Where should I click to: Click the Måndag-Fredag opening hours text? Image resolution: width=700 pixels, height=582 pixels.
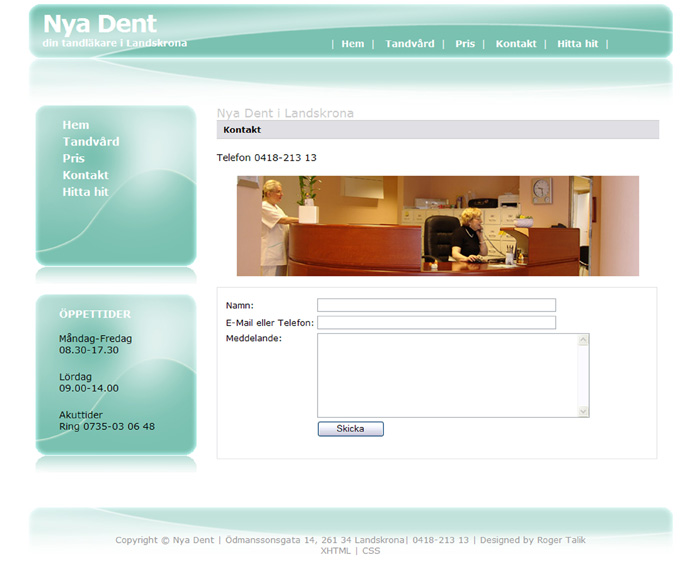[96, 344]
